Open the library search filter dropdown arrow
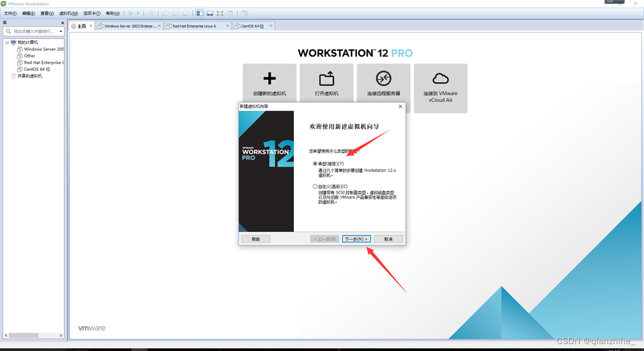 point(61,31)
